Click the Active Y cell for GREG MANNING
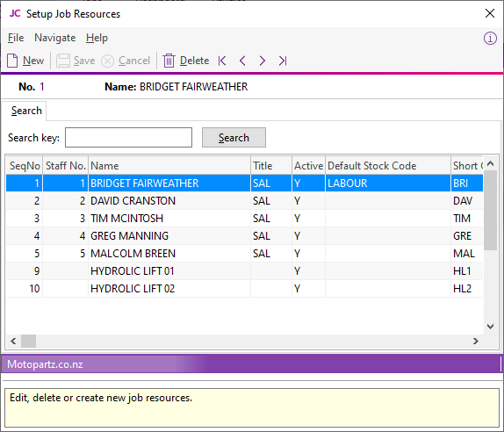The width and height of the screenshot is (504, 432). (308, 236)
